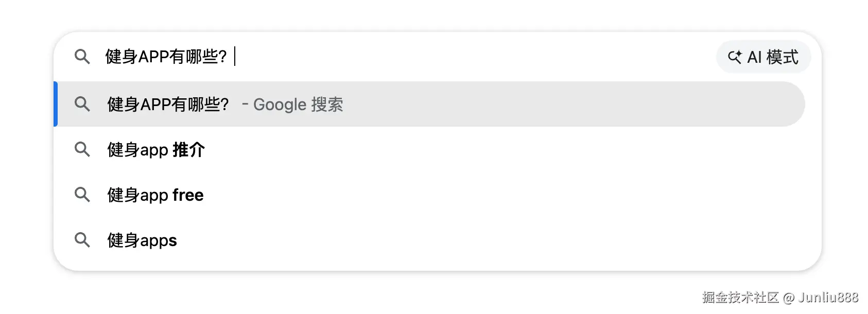This screenshot has height=314, width=868.
Task: Click the blue indicator bar on the highlighted suggestion
Action: 56,104
